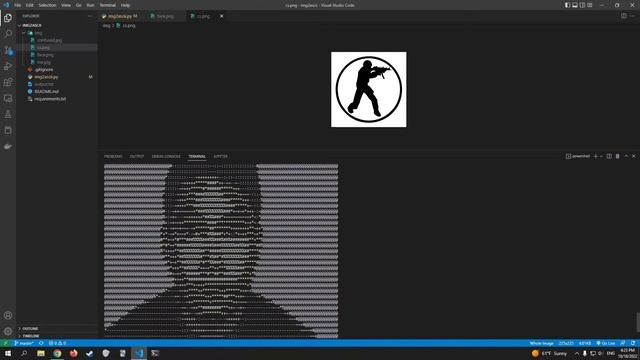Screen dimensions: 640x360
Task: Click the Explorer more actions ellipsis
Action: tap(90, 16)
